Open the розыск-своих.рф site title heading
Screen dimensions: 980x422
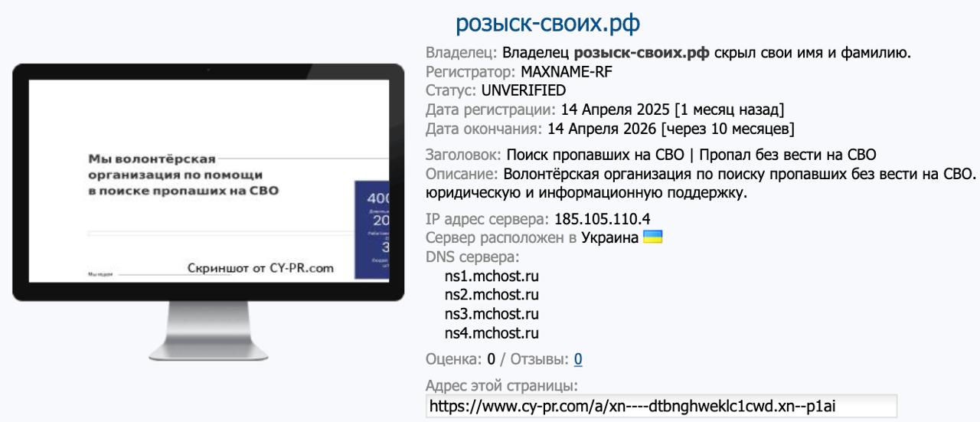point(547,24)
